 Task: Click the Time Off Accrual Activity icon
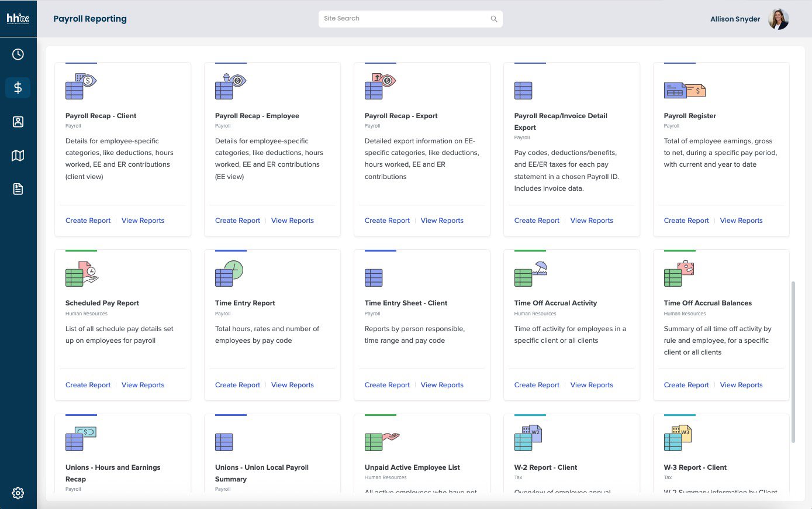pyautogui.click(x=530, y=274)
